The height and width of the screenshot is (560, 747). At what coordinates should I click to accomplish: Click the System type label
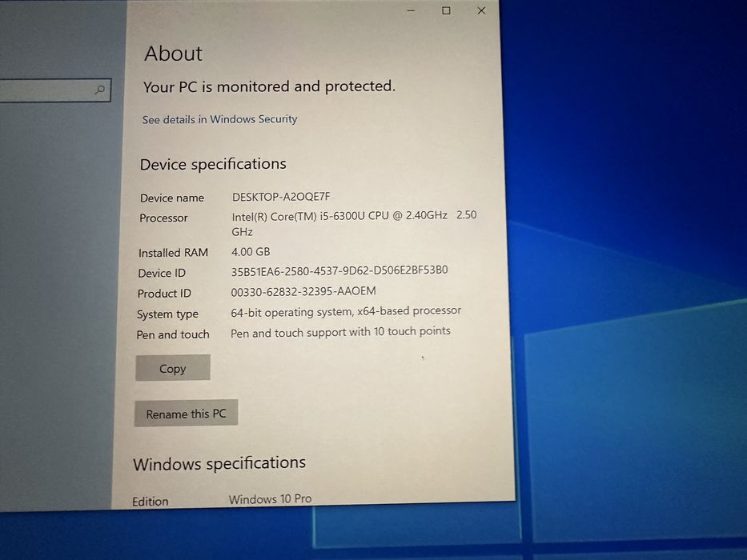point(167,314)
